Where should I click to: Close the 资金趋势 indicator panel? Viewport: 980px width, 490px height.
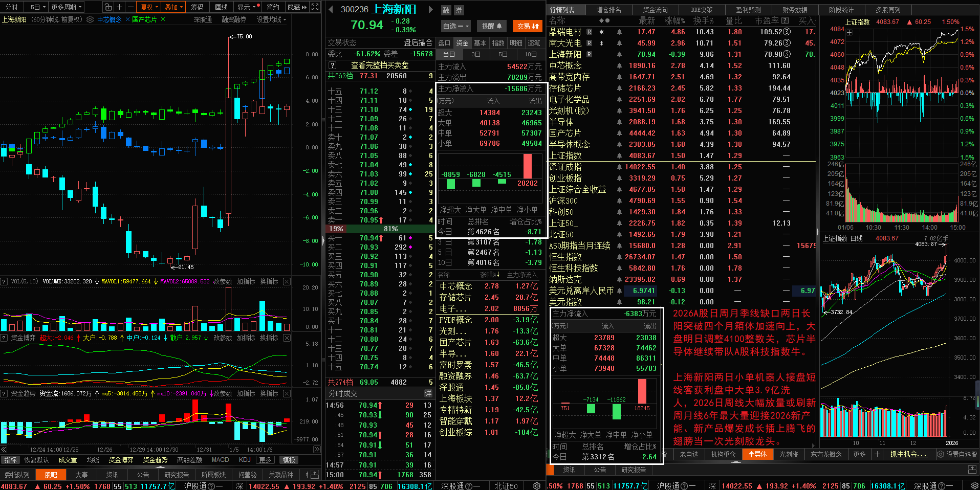tap(287, 393)
